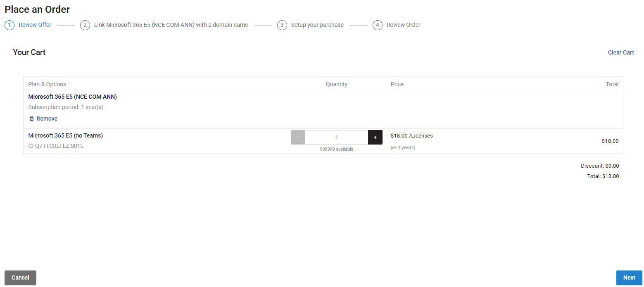Increase license quantity with the plus button

[375, 137]
